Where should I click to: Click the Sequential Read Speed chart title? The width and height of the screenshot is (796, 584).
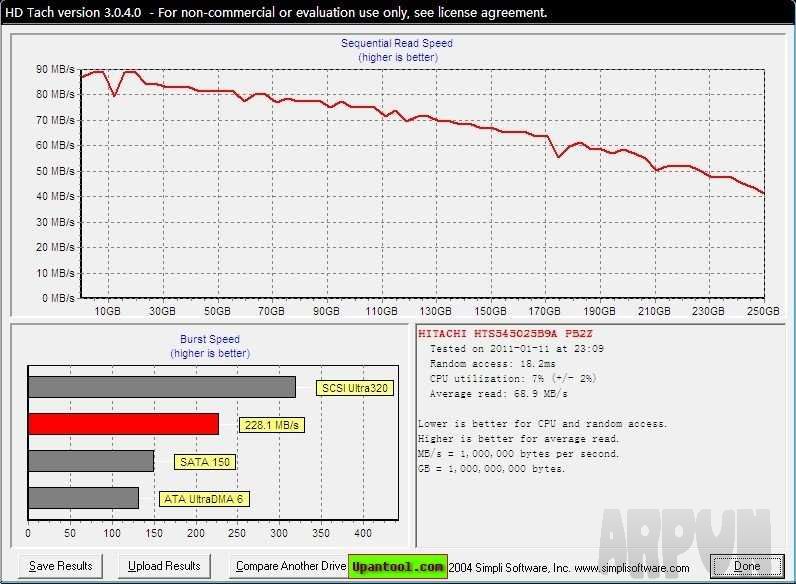click(x=397, y=43)
